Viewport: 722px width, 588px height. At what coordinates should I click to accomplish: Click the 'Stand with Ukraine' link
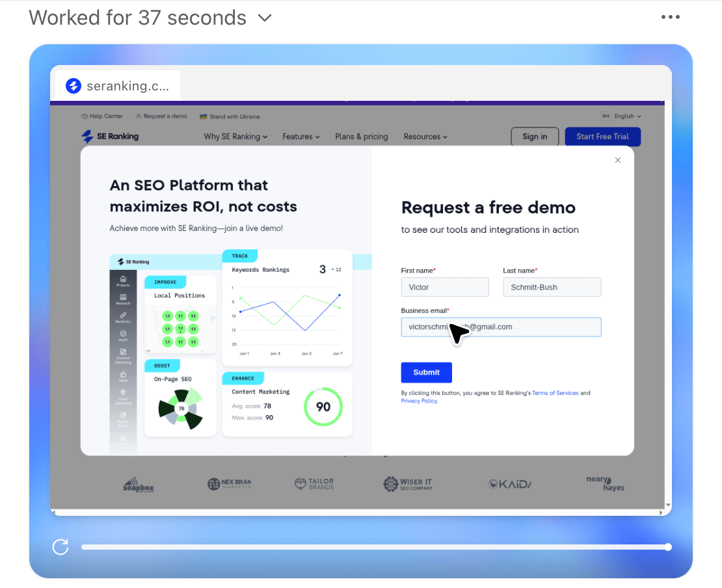pyautogui.click(x=230, y=116)
